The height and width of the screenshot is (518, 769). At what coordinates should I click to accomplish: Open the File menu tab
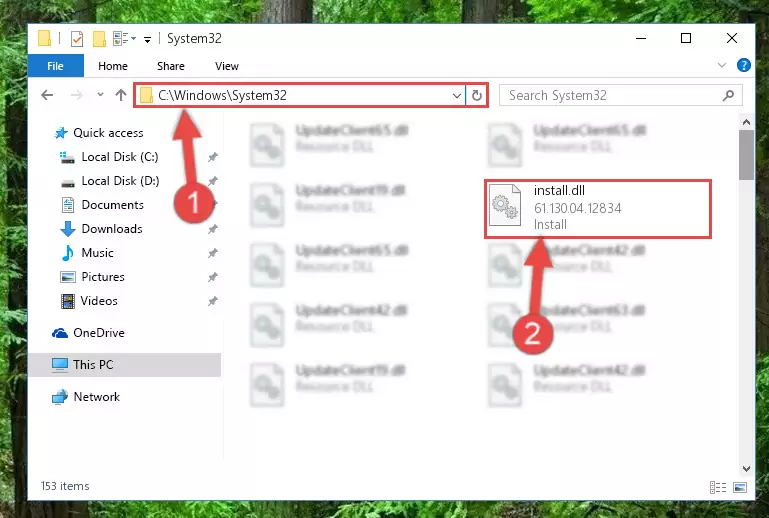click(x=55, y=66)
